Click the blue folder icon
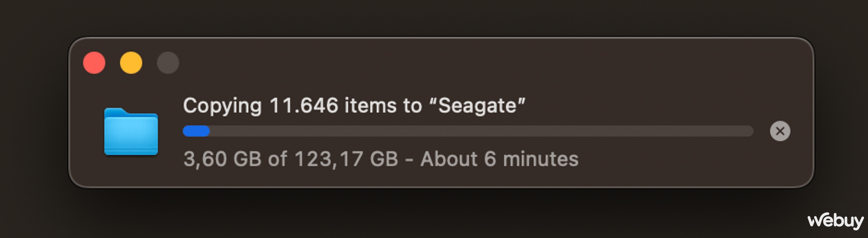This screenshot has width=868, height=238. [x=131, y=131]
